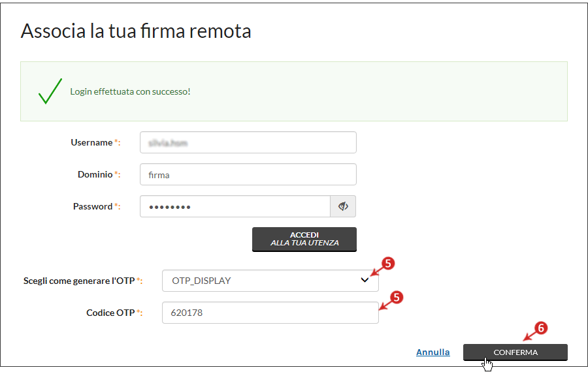
Task: Click the red 5 marker beside Codice OTP
Action: (x=397, y=298)
